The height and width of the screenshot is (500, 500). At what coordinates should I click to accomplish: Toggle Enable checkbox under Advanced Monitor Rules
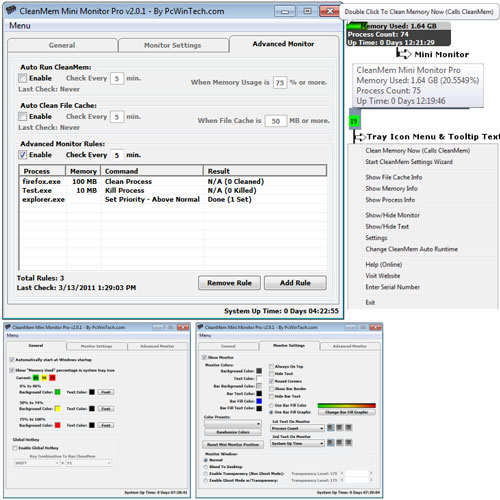coord(22,155)
